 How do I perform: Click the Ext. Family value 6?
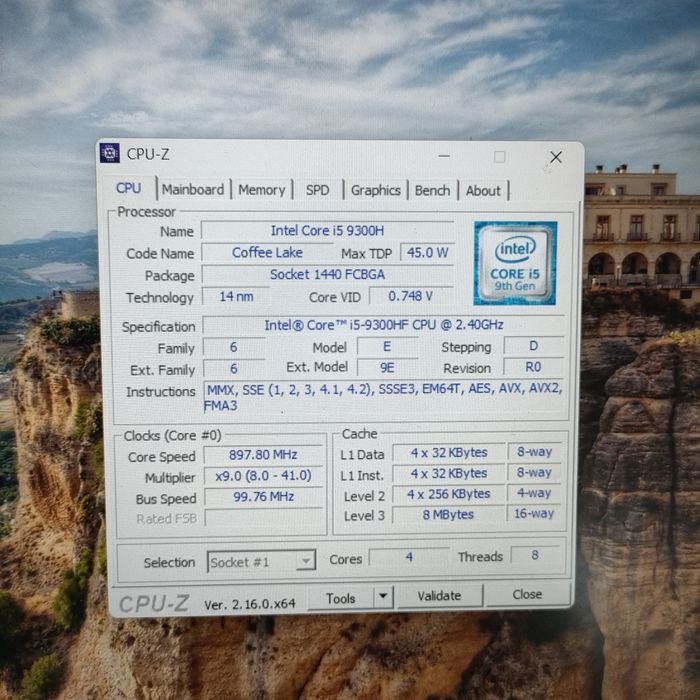(x=233, y=369)
